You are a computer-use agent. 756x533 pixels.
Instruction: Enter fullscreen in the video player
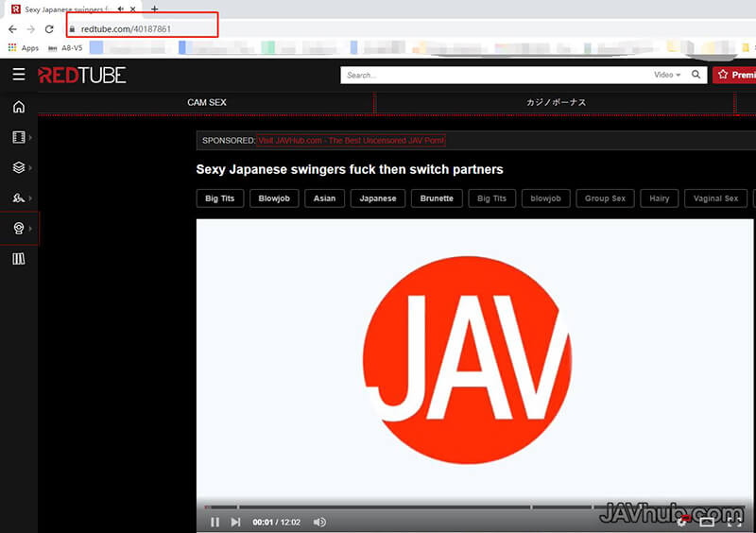click(734, 522)
